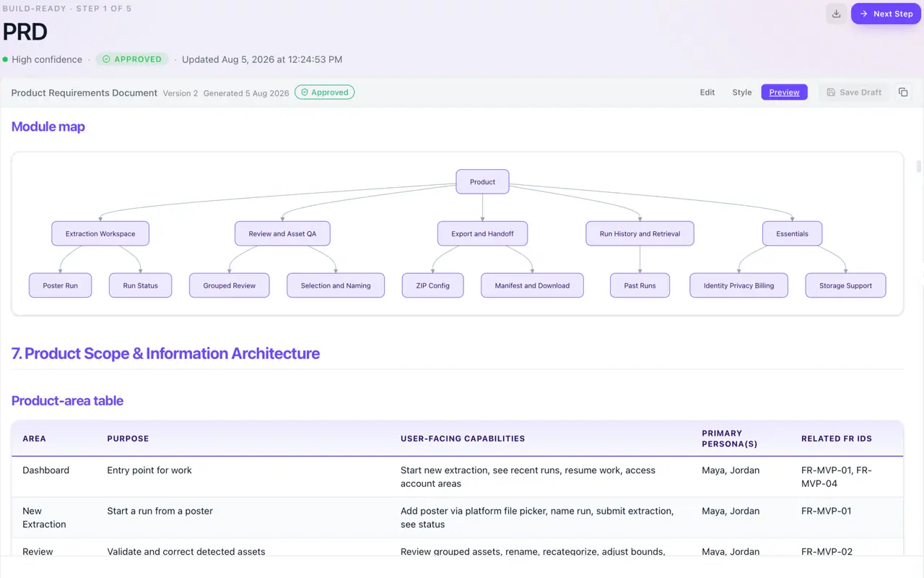924x578 pixels.
Task: Switch to the Style tab
Action: (x=742, y=92)
